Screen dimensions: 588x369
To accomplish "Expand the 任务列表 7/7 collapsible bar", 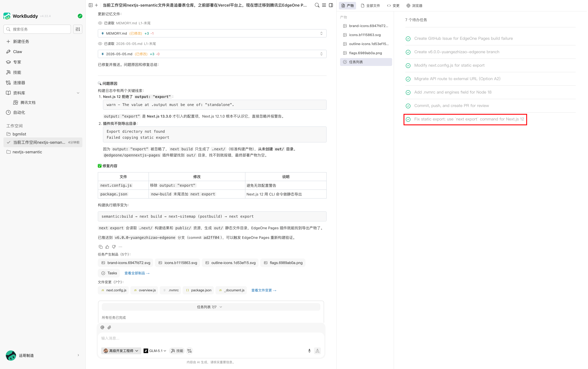I will click(x=211, y=307).
